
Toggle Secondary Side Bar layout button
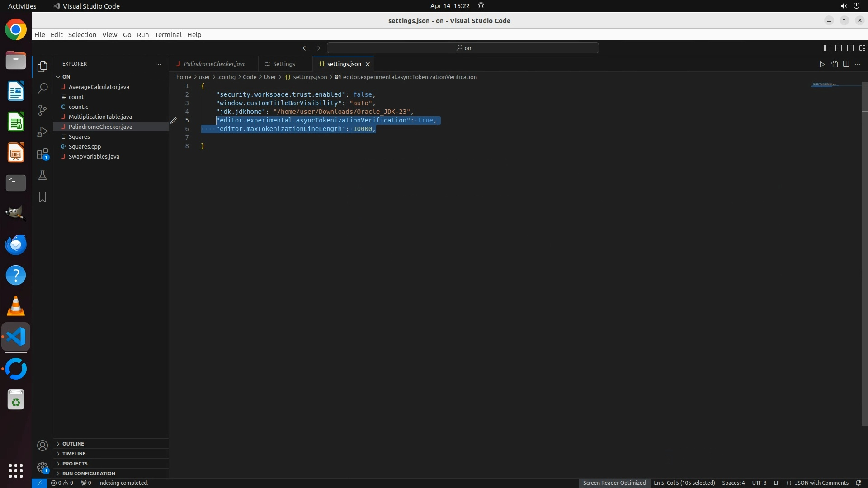tap(850, 48)
